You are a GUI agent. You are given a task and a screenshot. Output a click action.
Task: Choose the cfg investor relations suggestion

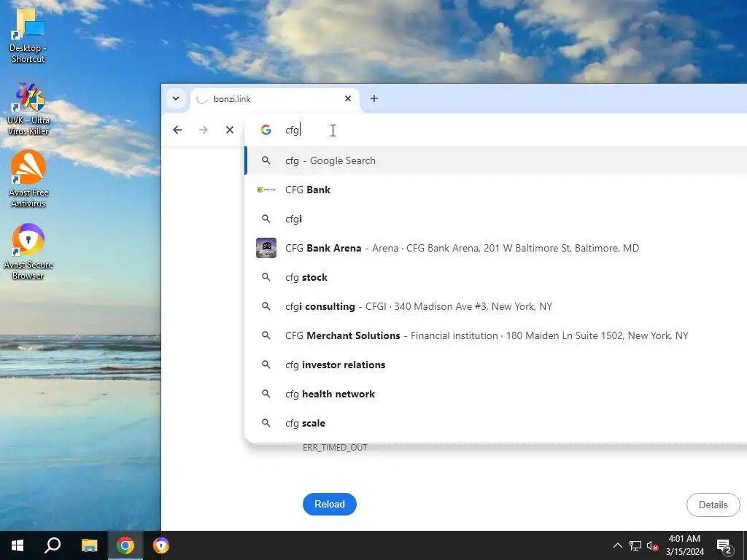point(495,365)
